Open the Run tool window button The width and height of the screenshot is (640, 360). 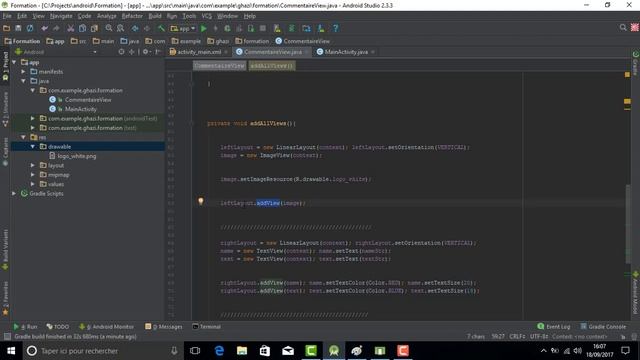point(25,327)
